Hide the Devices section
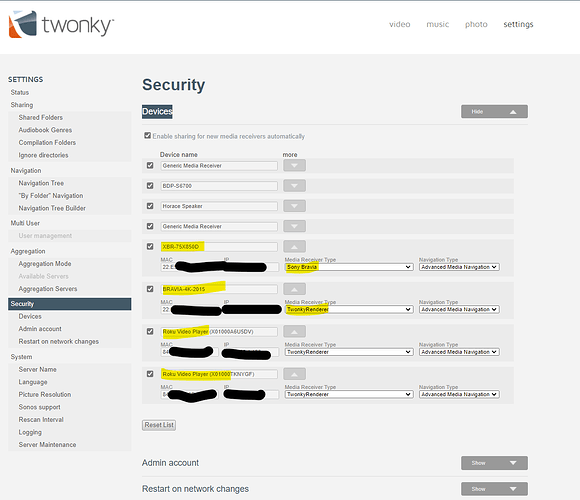580x500 pixels. click(494, 112)
